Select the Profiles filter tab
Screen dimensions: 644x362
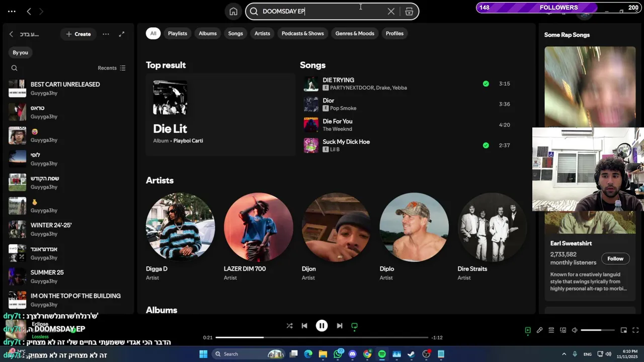(394, 33)
